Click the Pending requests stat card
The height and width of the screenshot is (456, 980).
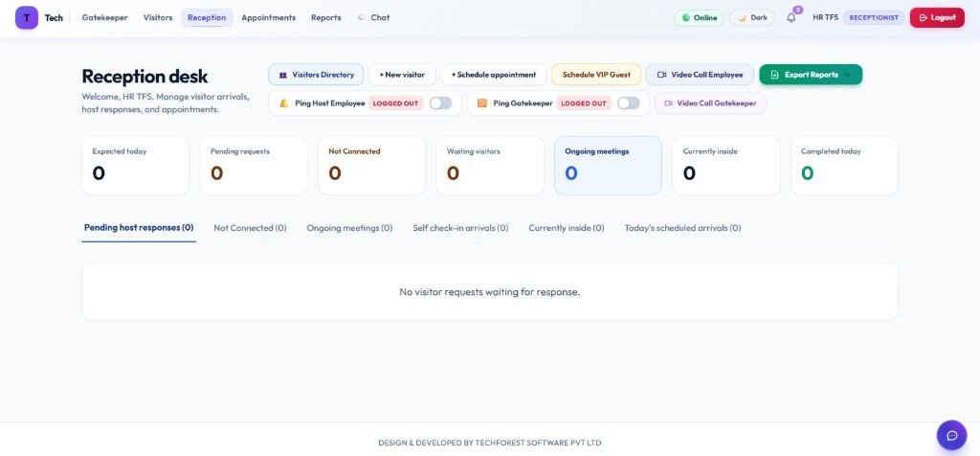pos(253,166)
